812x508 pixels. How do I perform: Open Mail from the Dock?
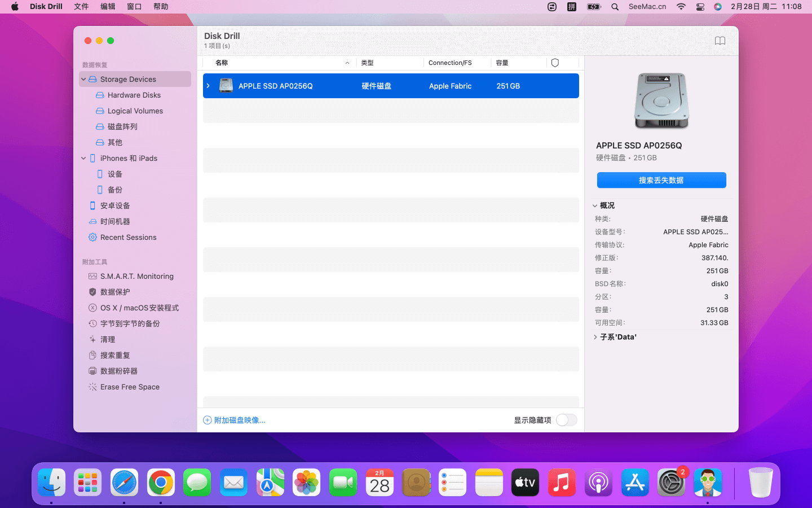click(x=233, y=483)
